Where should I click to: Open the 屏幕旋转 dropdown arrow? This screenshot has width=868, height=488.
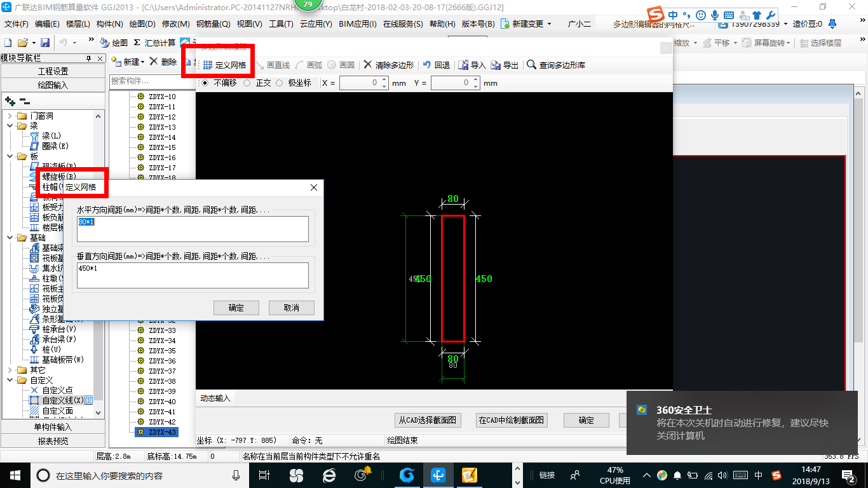point(789,43)
